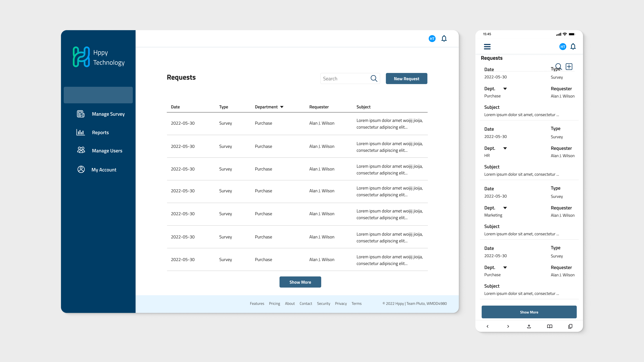
Task: Click the Requester column header
Action: pyautogui.click(x=319, y=107)
